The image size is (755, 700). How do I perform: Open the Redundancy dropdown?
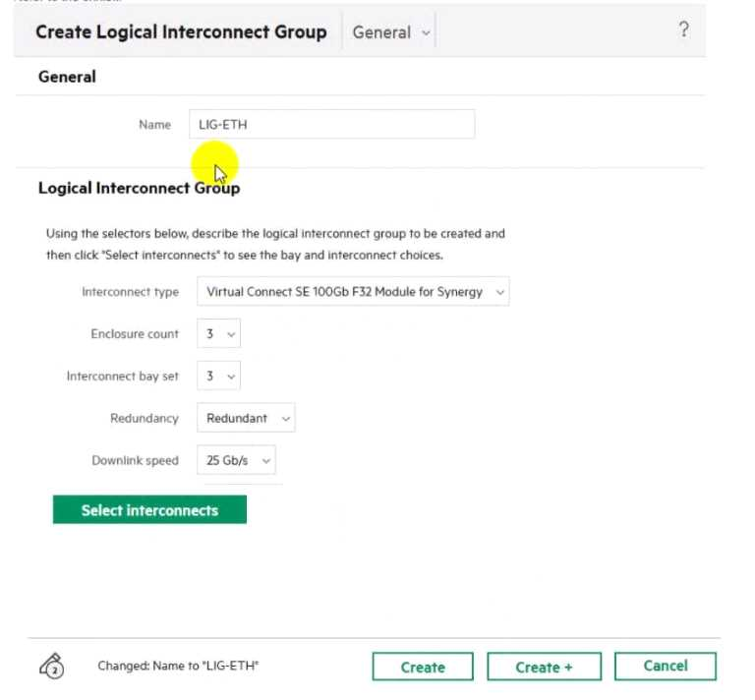(x=246, y=419)
